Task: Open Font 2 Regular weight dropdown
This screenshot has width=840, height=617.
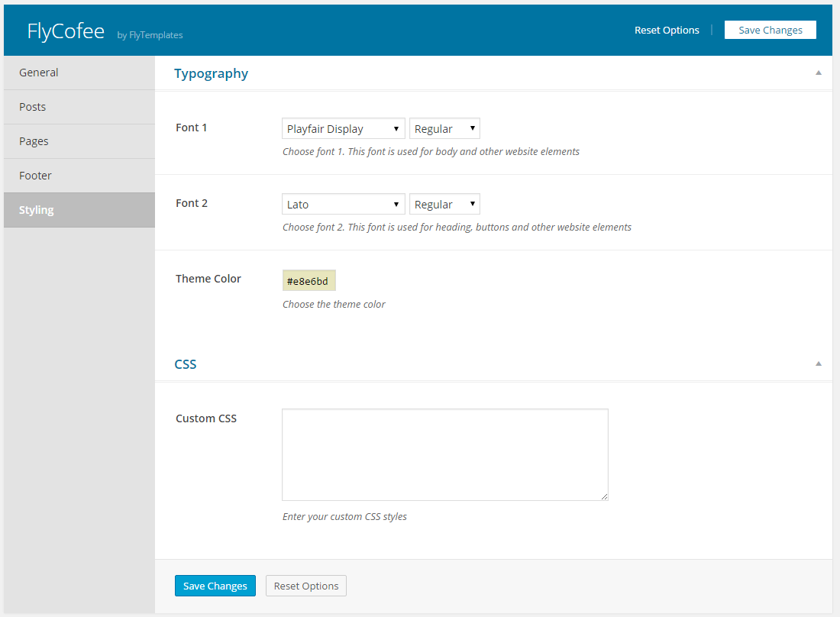Action: pos(444,204)
